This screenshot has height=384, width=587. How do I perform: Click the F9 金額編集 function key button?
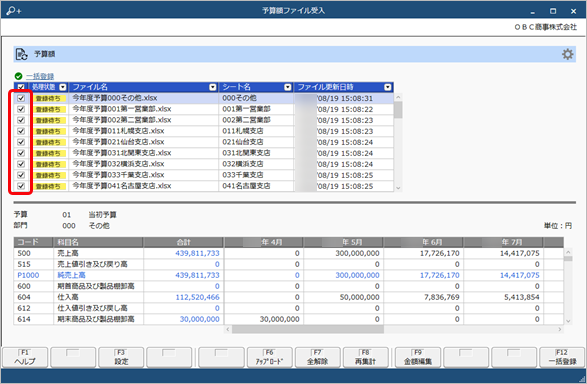418,357
